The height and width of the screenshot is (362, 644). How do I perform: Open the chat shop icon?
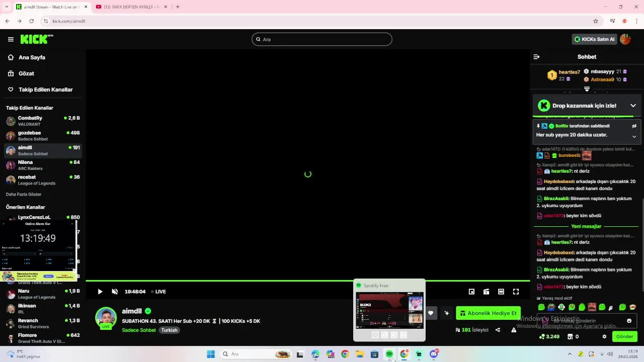point(571,337)
